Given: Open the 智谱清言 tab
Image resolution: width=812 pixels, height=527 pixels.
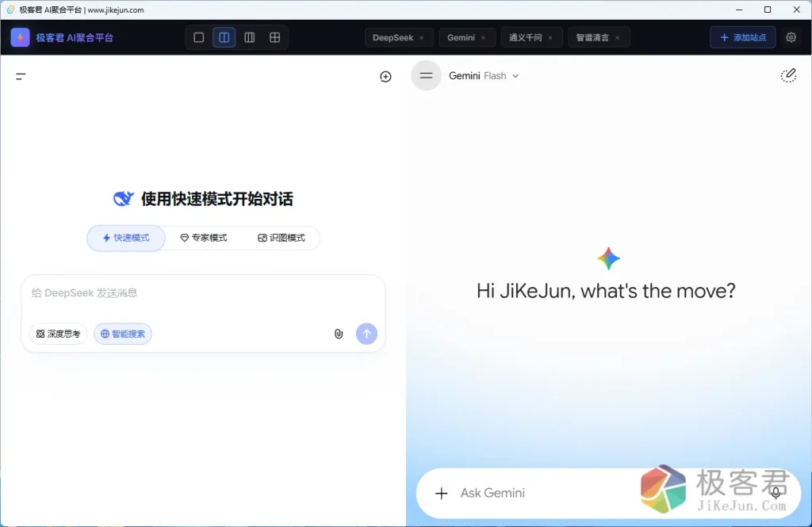Looking at the screenshot, I should coord(592,37).
